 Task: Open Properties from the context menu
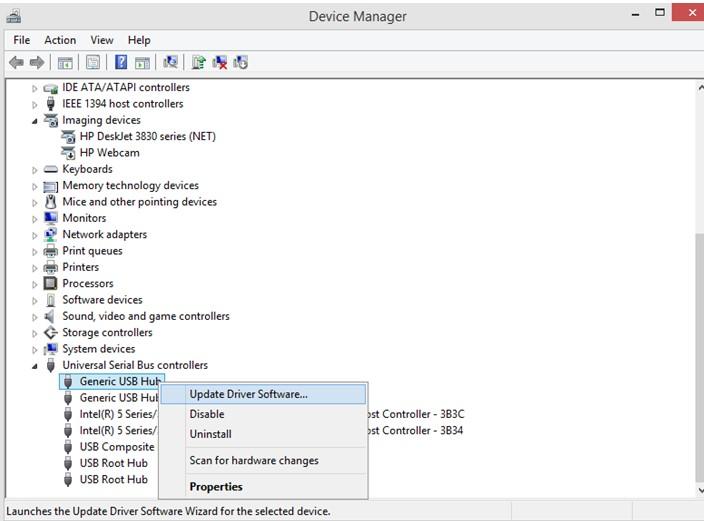(216, 487)
